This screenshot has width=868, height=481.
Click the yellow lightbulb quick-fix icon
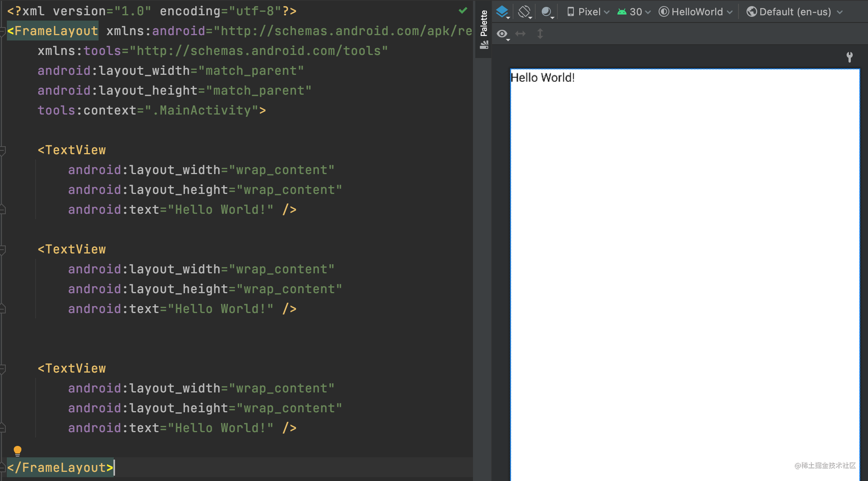(x=18, y=450)
